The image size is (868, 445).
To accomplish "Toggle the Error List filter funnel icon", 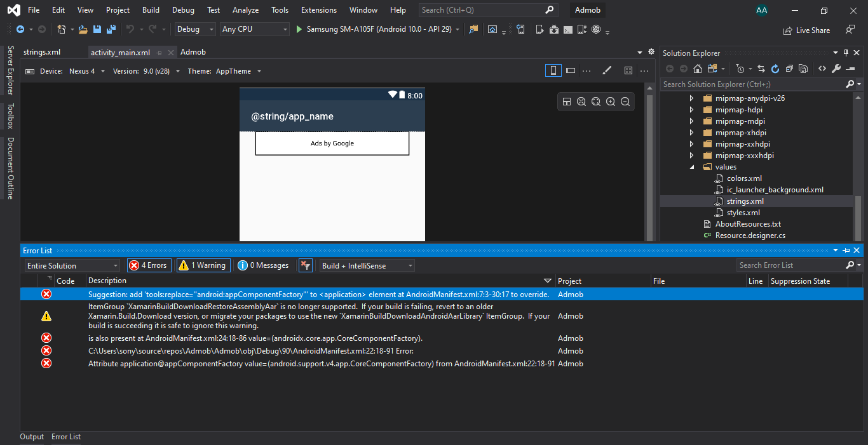I will click(306, 265).
